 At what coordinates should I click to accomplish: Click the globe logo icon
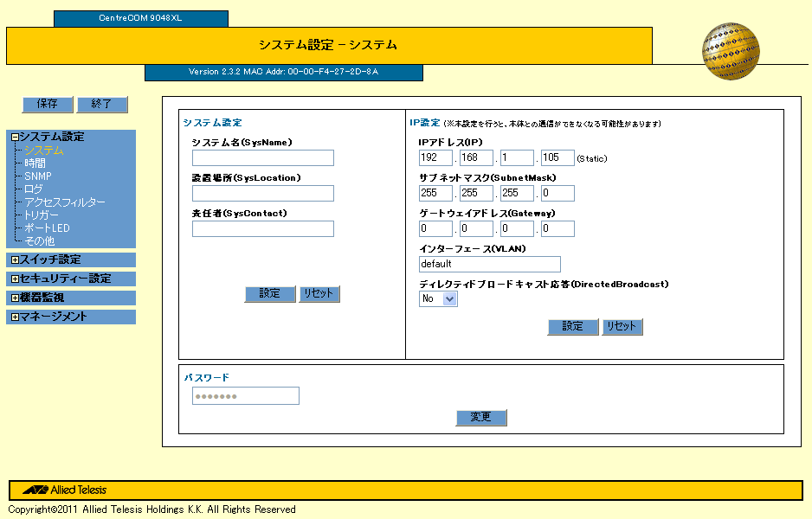[731, 52]
